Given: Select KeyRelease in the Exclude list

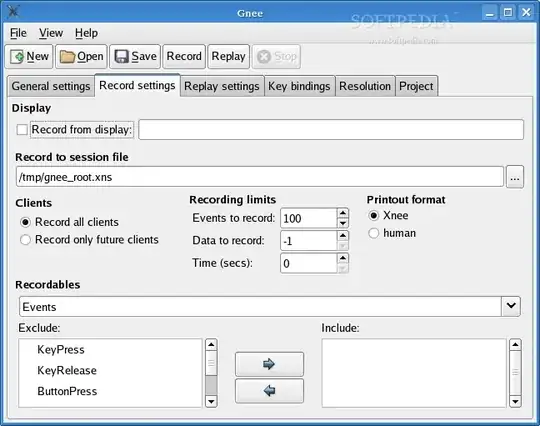Looking at the screenshot, I should pos(67,371).
